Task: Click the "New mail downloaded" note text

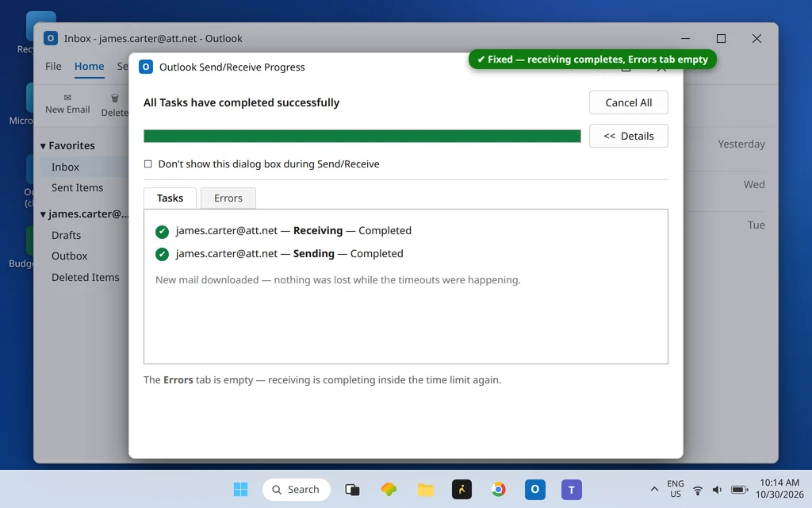Action: click(338, 280)
